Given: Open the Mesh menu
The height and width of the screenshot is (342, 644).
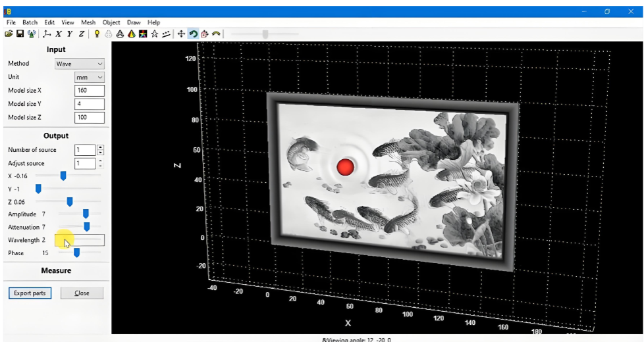Looking at the screenshot, I should (88, 22).
